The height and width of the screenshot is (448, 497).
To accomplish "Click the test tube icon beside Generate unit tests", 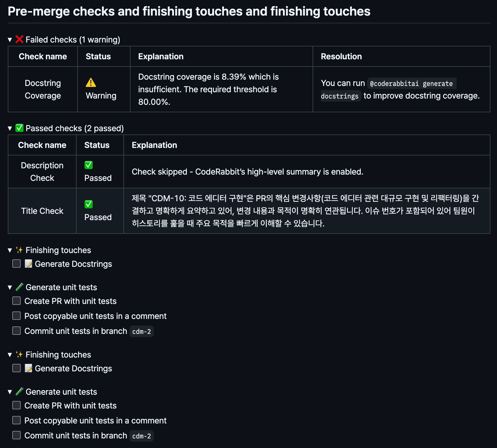I will [19, 287].
